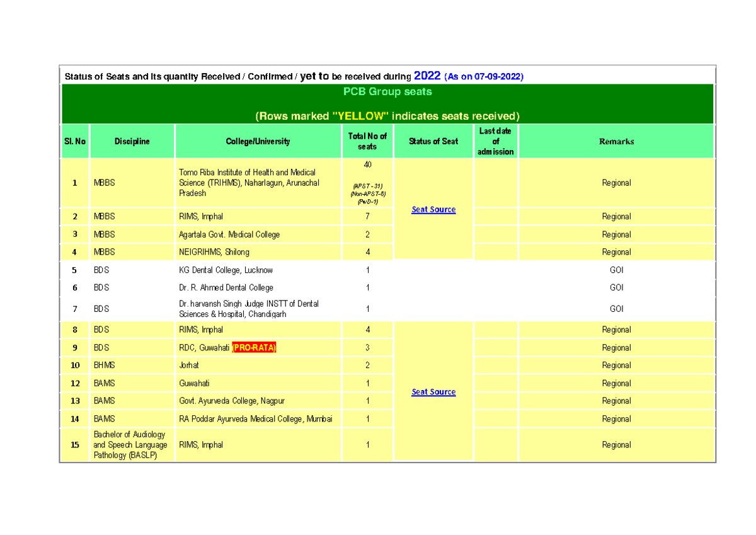
Task: Click the Status of Seat header
Action: [433, 141]
